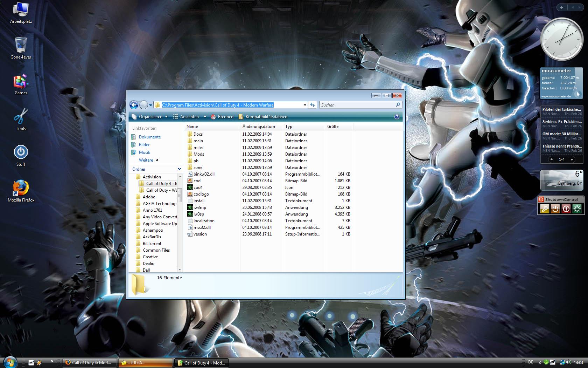Image resolution: width=588 pixels, height=368 pixels.
Task: Sort files by the Änderungsdatum column
Action: (259, 127)
